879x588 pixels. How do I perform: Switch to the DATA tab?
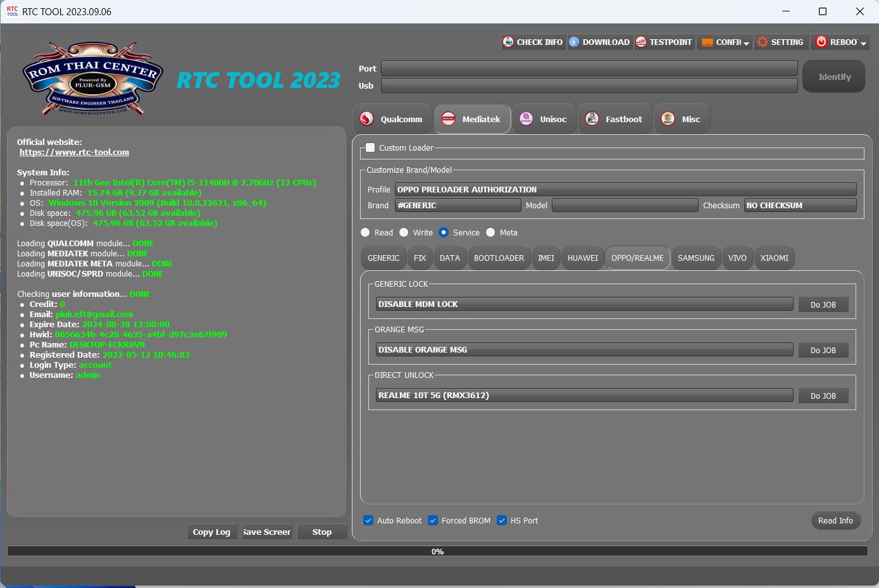[450, 258]
